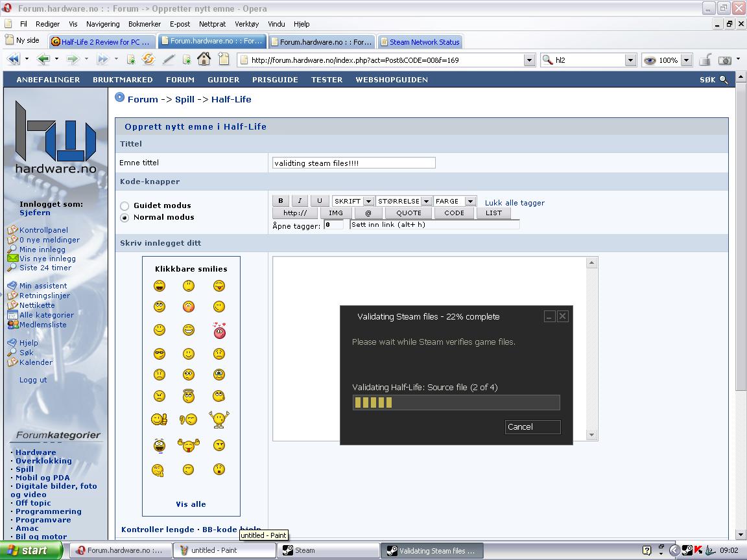This screenshot has width=747, height=560.
Task: Open rewind button dropdown arrow
Action: click(x=27, y=59)
